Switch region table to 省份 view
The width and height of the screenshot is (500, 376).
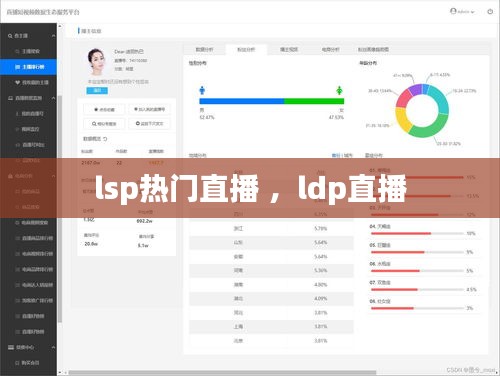pyautogui.click(x=336, y=155)
